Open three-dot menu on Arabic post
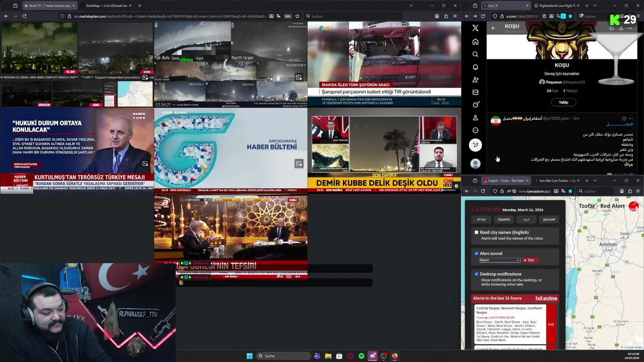The width and height of the screenshot is (644, 362). [631, 119]
